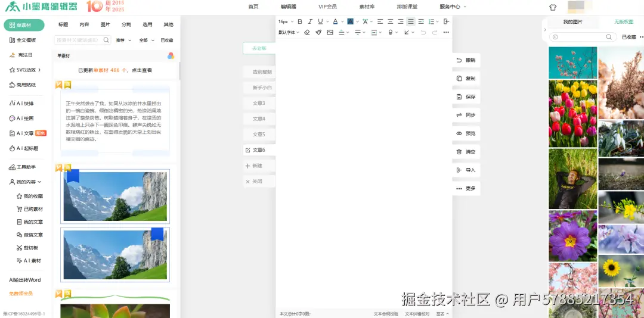Viewport: 644px width, 318px height.
Task: Click the t-shirt theme icon in header
Action: (x=552, y=7)
